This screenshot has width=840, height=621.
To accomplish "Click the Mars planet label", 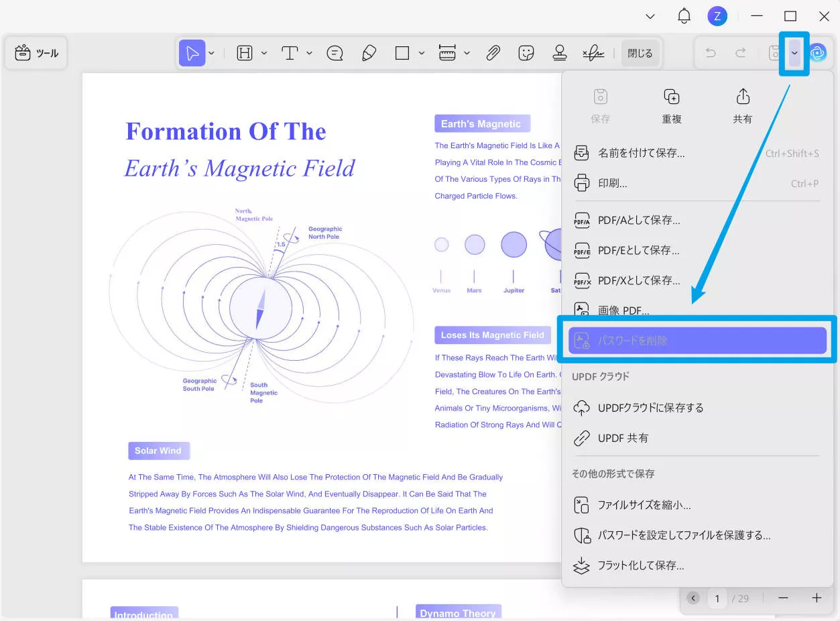I will (x=474, y=290).
